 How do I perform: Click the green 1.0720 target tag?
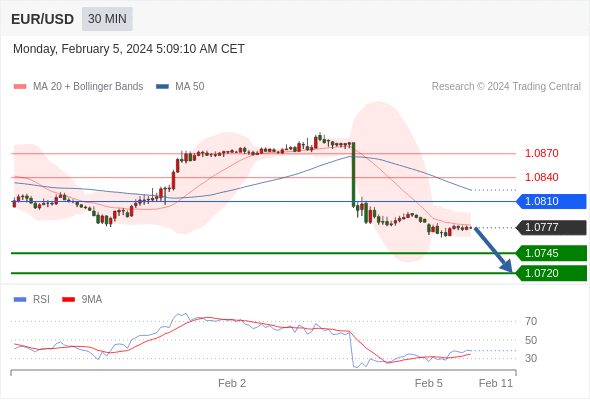point(551,273)
